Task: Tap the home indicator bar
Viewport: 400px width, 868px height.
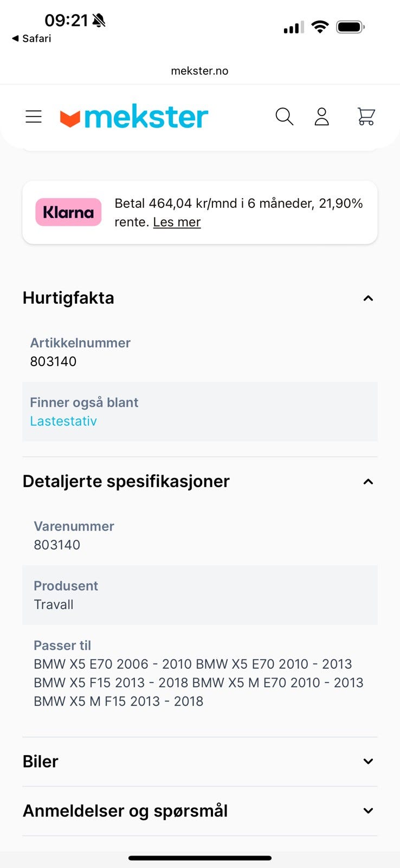Action: (199, 858)
